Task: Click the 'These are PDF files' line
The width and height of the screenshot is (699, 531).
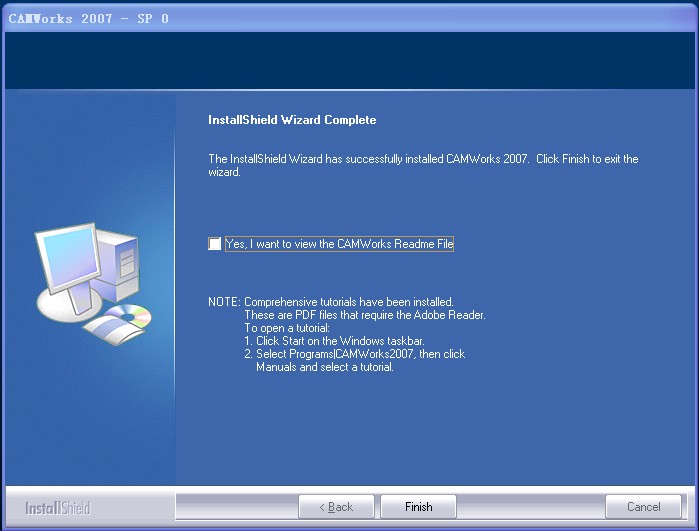Action: [365, 315]
